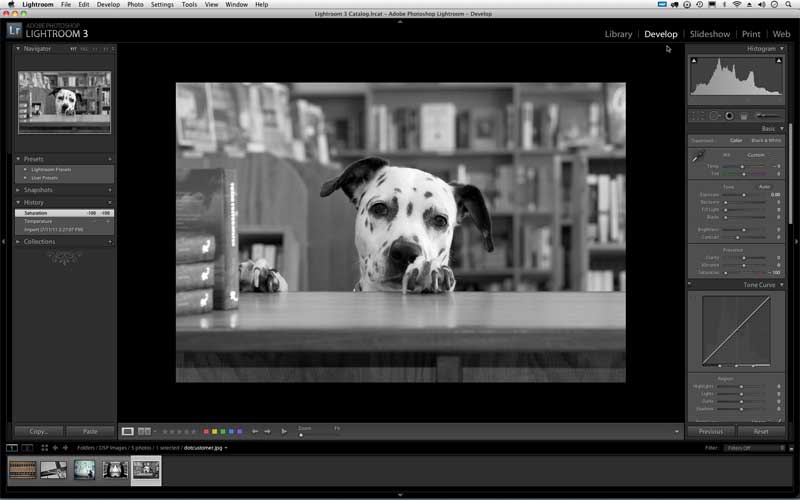Open the Develop menu in menu bar
This screenshot has height=500, width=800.
pos(108,4)
